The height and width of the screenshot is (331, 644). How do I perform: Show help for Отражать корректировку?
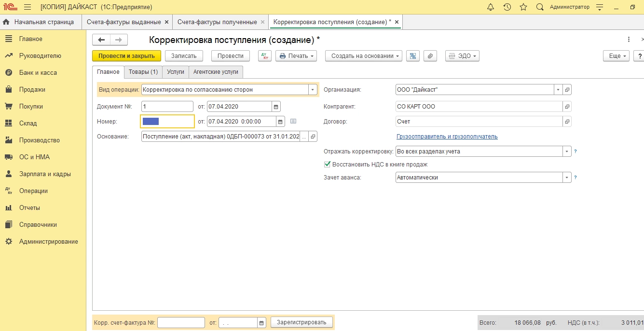click(x=575, y=152)
